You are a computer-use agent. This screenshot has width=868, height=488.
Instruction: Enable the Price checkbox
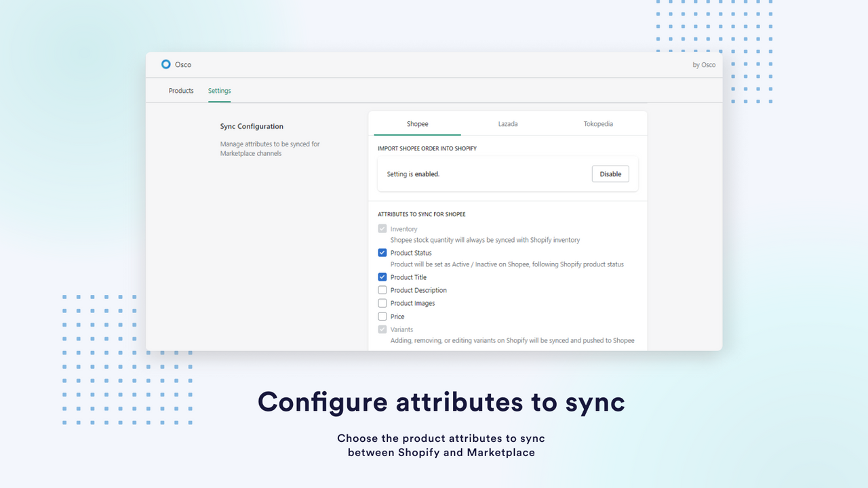(382, 317)
